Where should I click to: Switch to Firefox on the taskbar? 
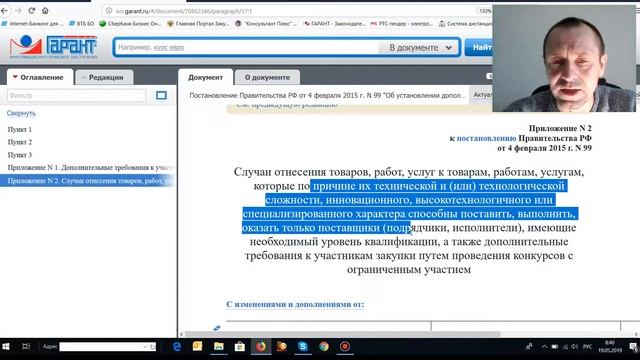[x=261, y=347]
